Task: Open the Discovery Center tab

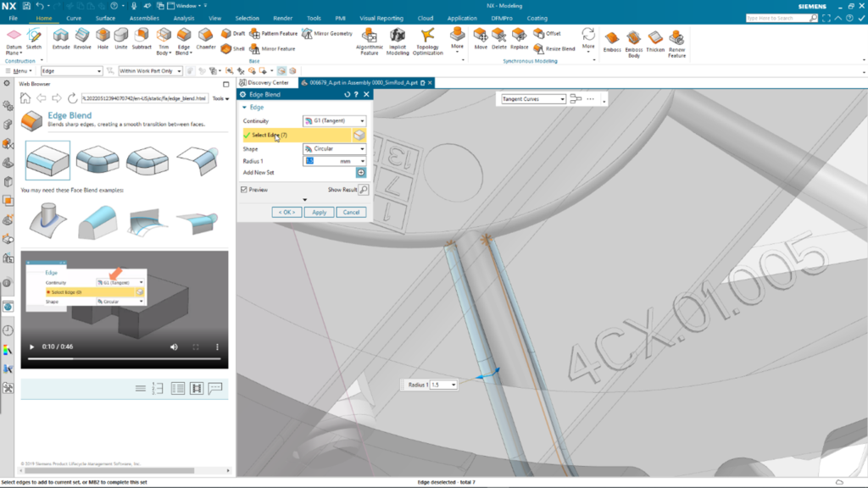Action: [x=267, y=82]
